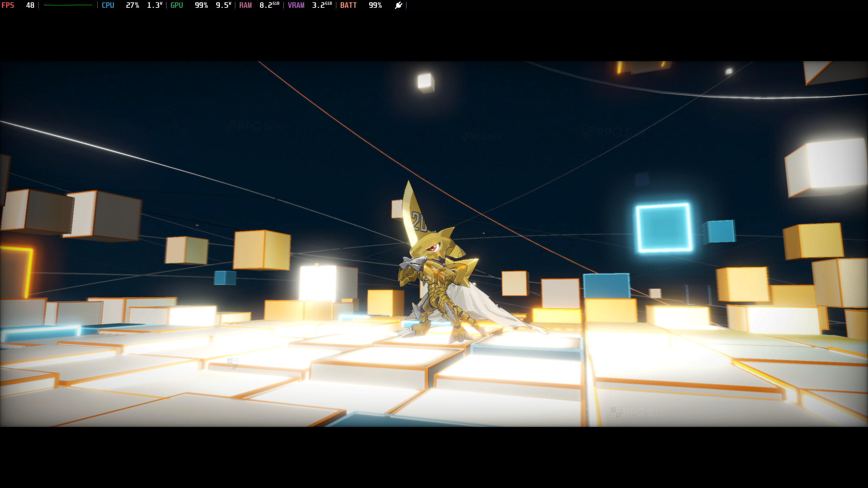Screen dimensions: 868x488
Task: Click the RPG Site watermark bottom right
Action: (x=637, y=412)
